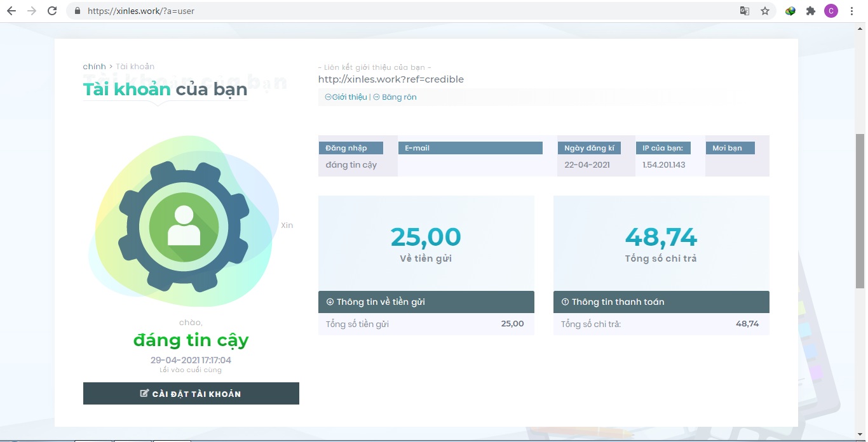Click the 'Tài khoản của bạn' heading
The width and height of the screenshot is (868, 442).
pos(165,89)
